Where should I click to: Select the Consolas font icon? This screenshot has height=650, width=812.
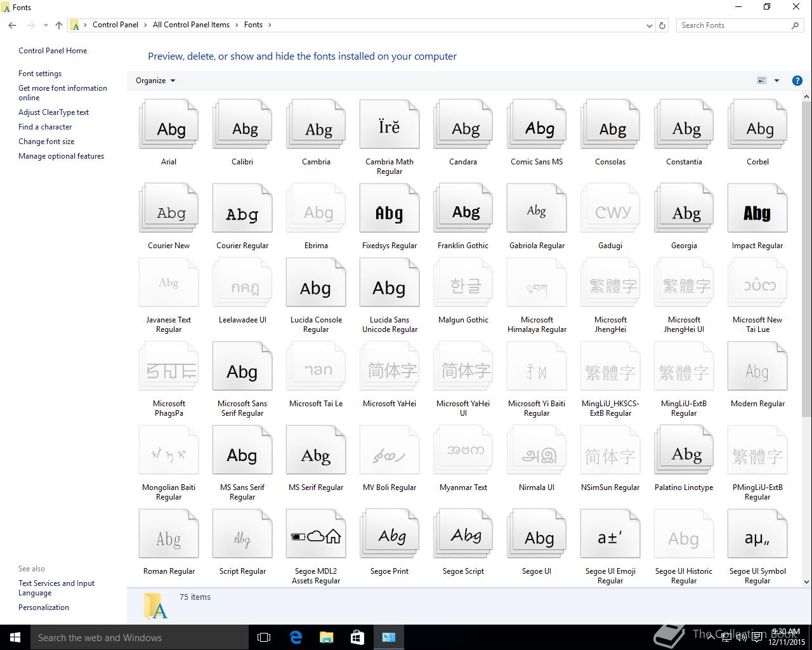[x=610, y=124]
